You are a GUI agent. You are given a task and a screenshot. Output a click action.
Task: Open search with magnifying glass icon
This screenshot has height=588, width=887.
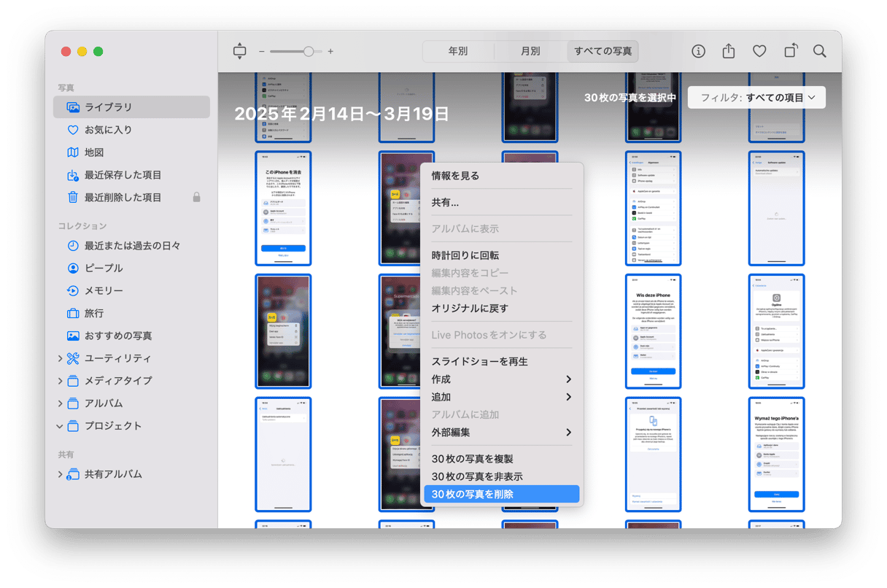[820, 51]
